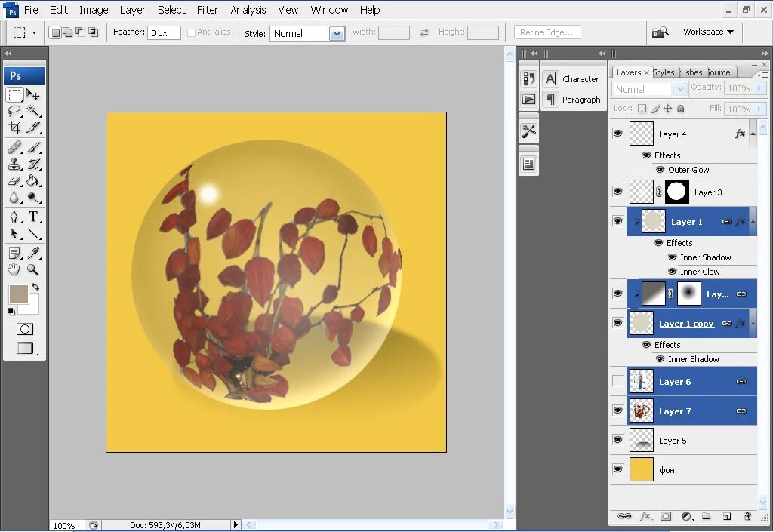The image size is (773, 532).
Task: Select the Type tool
Action: 33,217
